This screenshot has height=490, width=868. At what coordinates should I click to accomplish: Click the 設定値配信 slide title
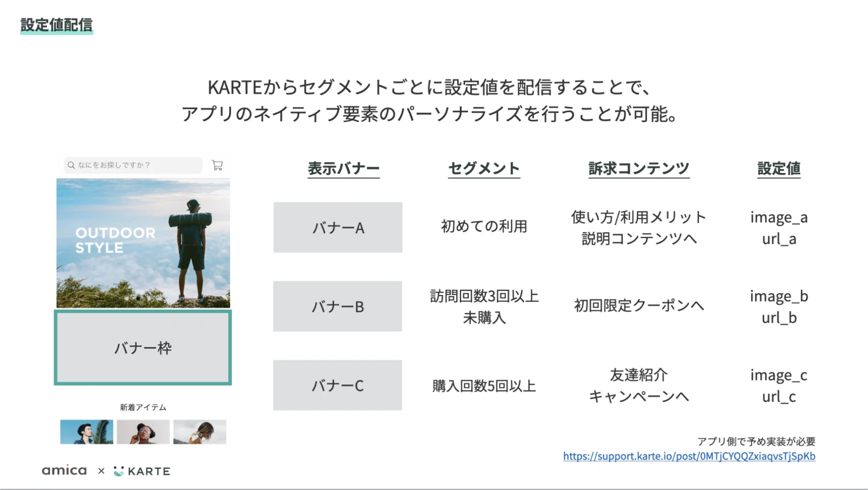57,25
